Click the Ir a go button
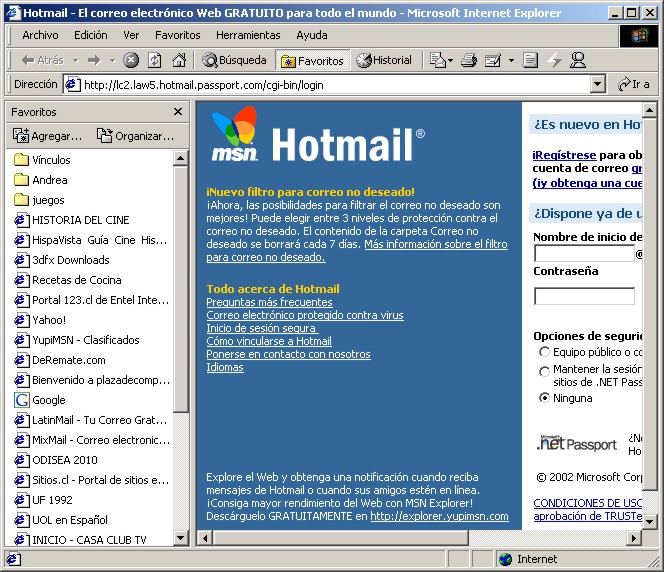The width and height of the screenshot is (664, 572). 634,85
